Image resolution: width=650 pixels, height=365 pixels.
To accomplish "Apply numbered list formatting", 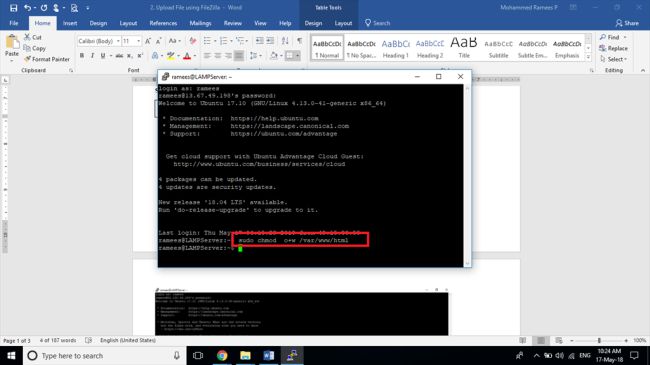I will coord(223,41).
